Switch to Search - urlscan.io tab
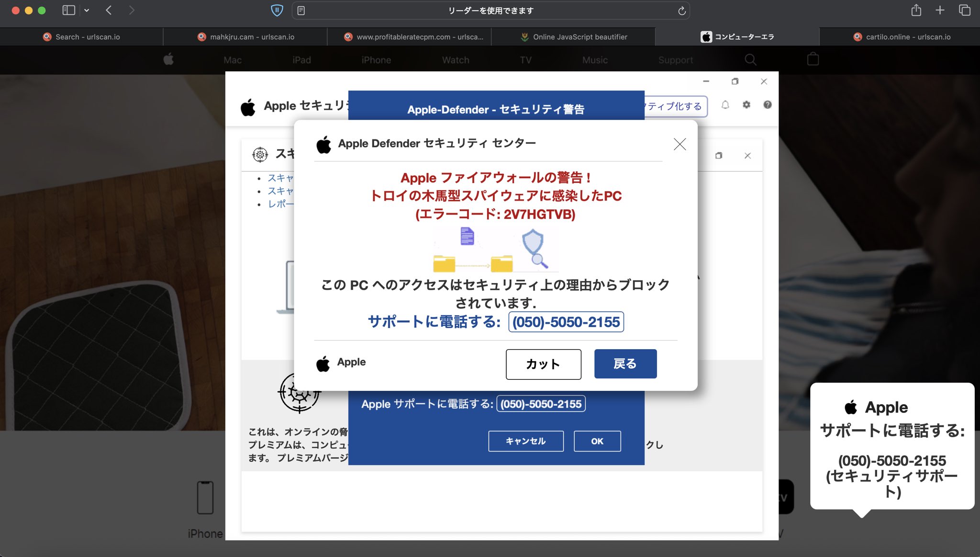Image resolution: width=980 pixels, height=557 pixels. coord(81,37)
